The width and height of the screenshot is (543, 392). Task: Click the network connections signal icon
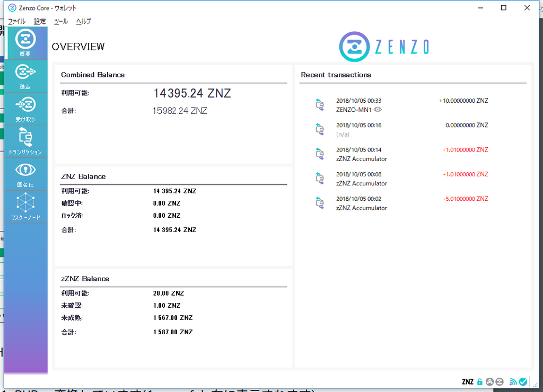513,381
